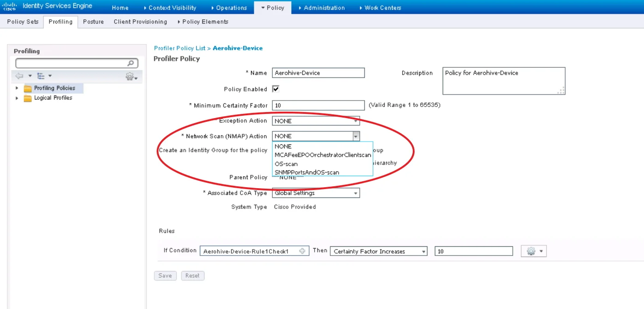
Task: Select the Profiling tab
Action: 60,22
